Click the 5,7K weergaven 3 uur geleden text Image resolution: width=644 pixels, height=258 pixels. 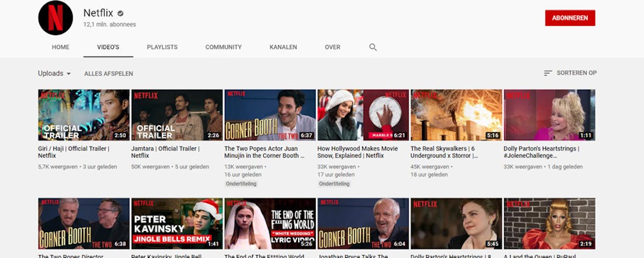point(78,167)
